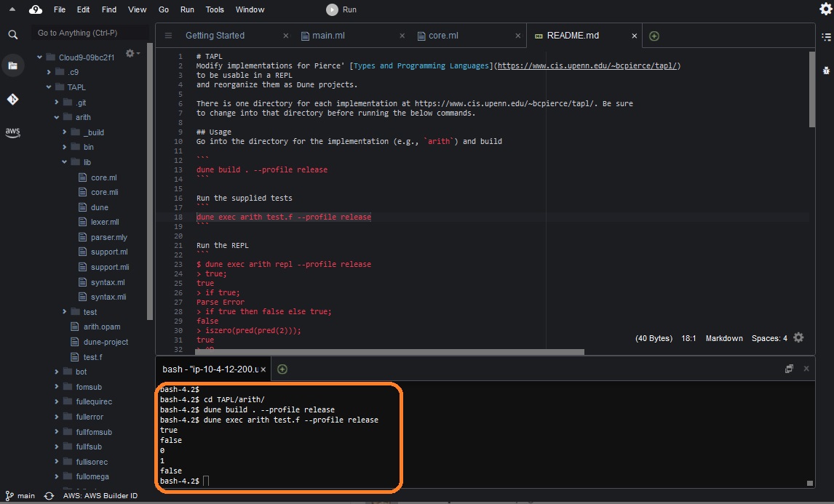Open file tree settings gear dropdown
This screenshot has width=834, height=504.
(132, 53)
